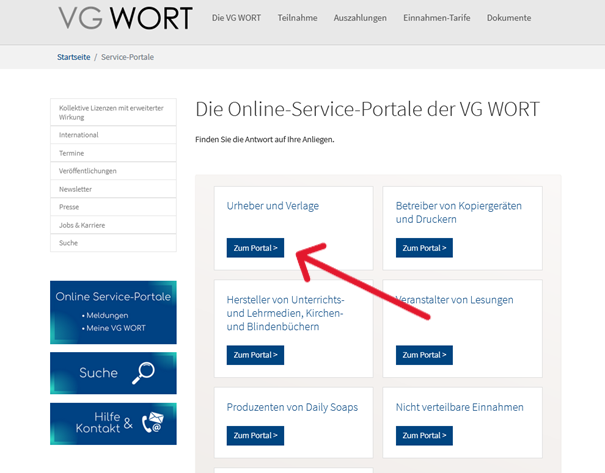This screenshot has height=473, width=605.
Task: Click the magnifying glass search icon
Action: coord(143,373)
